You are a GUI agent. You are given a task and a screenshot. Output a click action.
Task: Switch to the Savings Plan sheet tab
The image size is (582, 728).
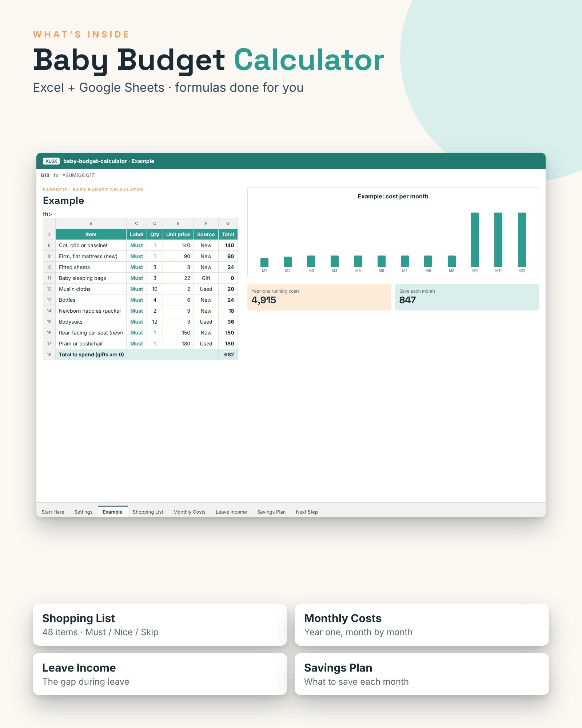tap(271, 512)
